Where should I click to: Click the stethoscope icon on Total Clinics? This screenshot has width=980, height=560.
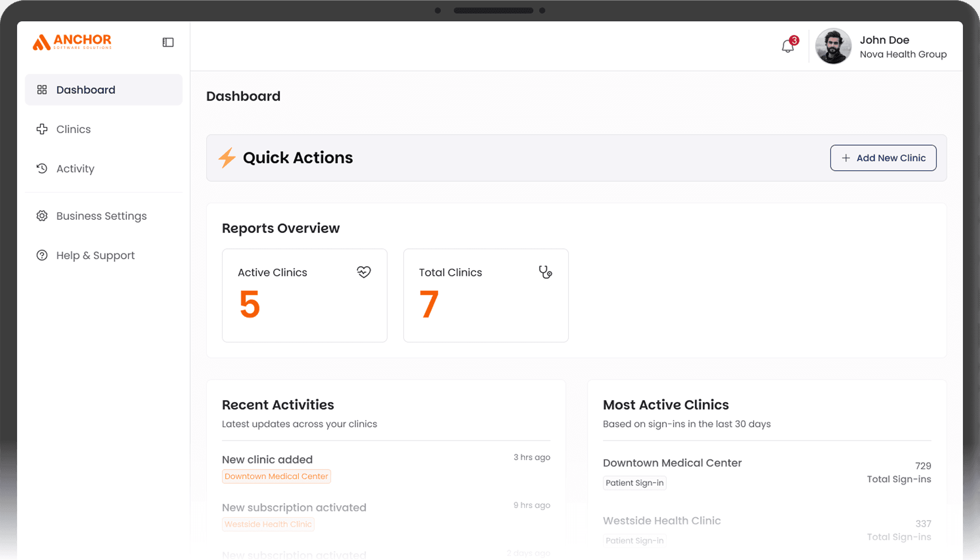[x=545, y=272]
